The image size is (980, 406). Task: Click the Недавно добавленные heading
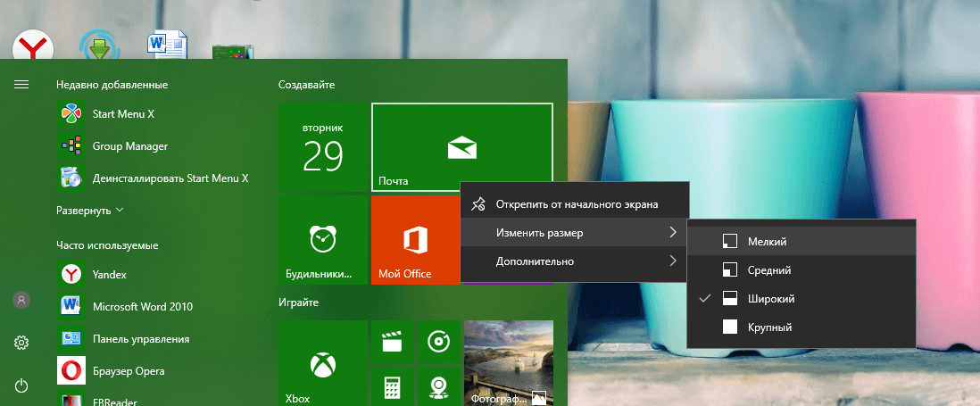coord(112,85)
